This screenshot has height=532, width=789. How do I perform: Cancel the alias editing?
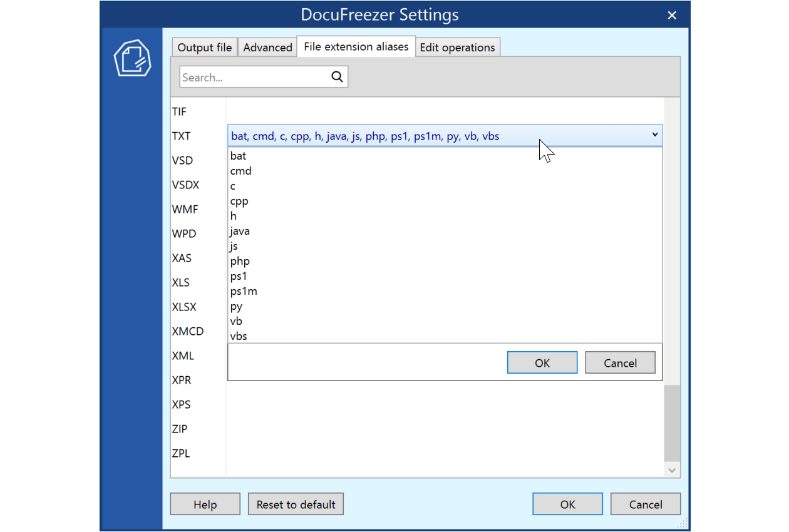(620, 362)
